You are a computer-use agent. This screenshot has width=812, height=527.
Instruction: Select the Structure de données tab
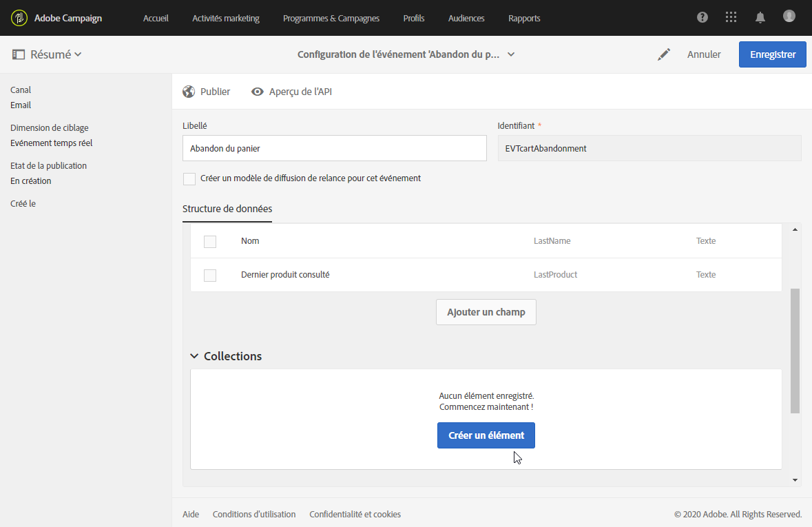pyautogui.click(x=227, y=209)
